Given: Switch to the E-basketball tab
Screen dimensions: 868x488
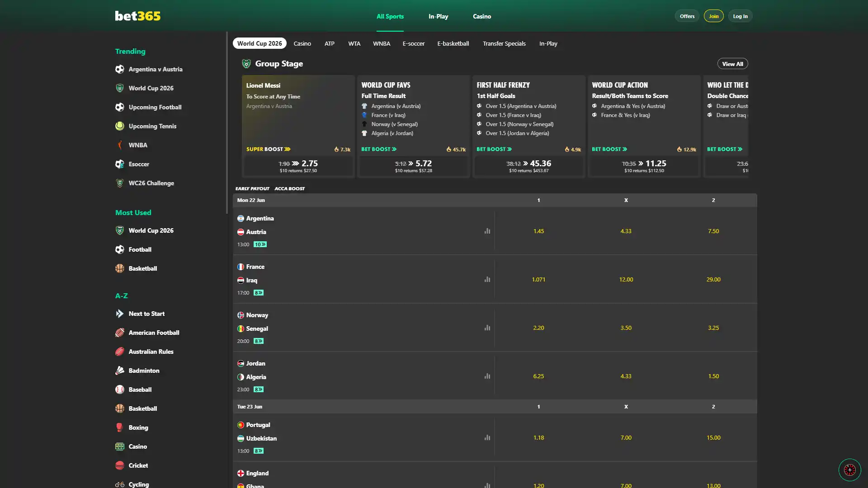Looking at the screenshot, I should [453, 43].
